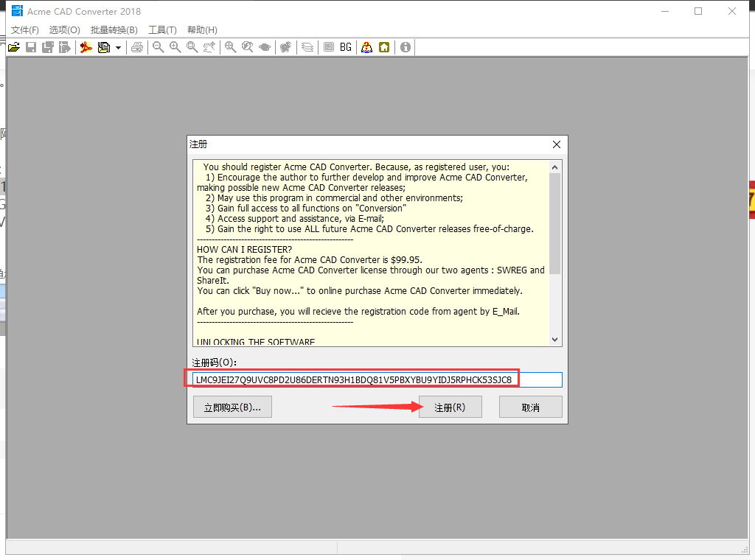Click the PDF export icon in toolbar

click(86, 47)
